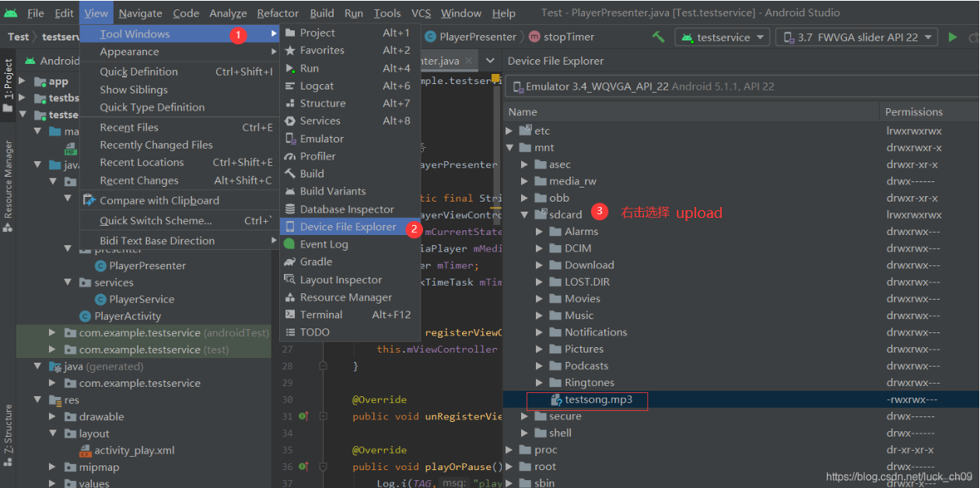Click Quick Definition menu entry
The image size is (980, 488).
180,72
